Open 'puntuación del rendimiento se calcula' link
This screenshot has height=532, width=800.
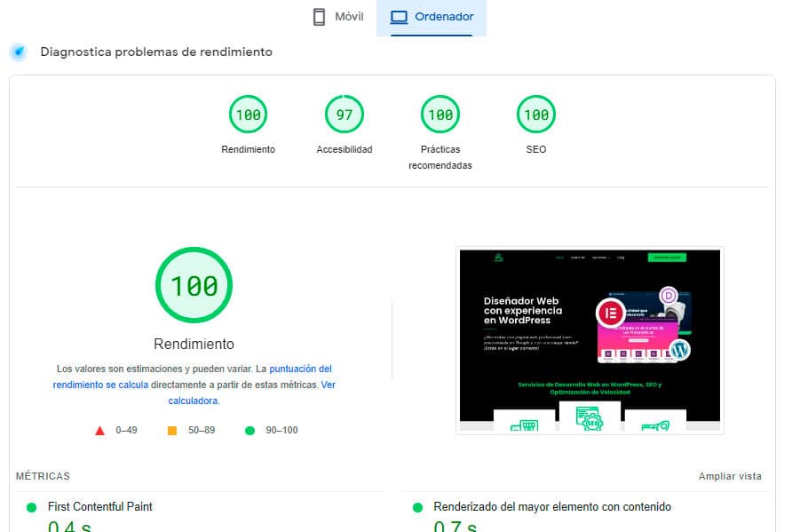click(300, 369)
